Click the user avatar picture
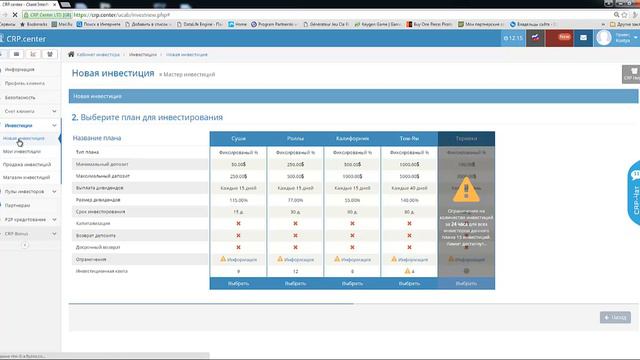Viewport: 640px width, 360px height. (x=604, y=38)
